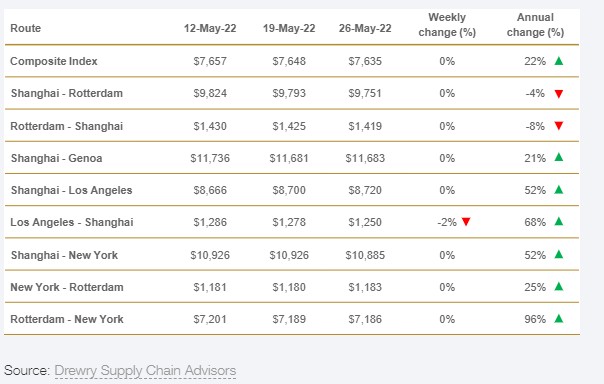Select the 26-May-22 column header
The width and height of the screenshot is (604, 384).
click(x=365, y=28)
